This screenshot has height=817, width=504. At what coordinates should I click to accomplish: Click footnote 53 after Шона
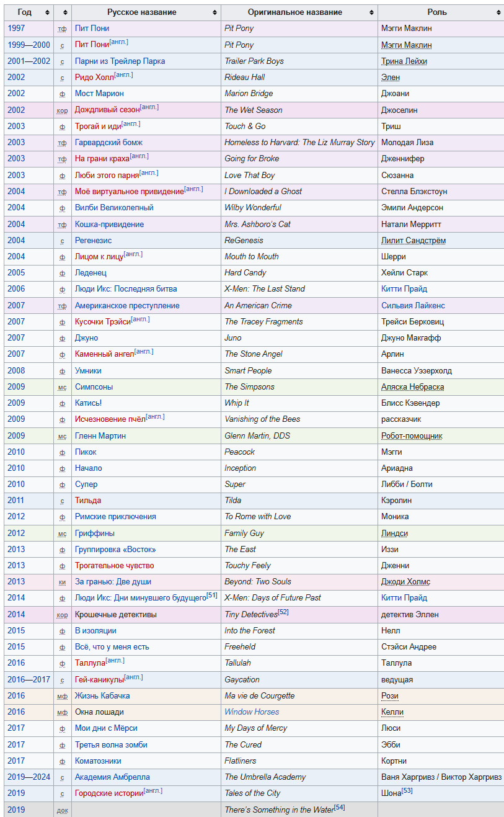[x=407, y=791]
